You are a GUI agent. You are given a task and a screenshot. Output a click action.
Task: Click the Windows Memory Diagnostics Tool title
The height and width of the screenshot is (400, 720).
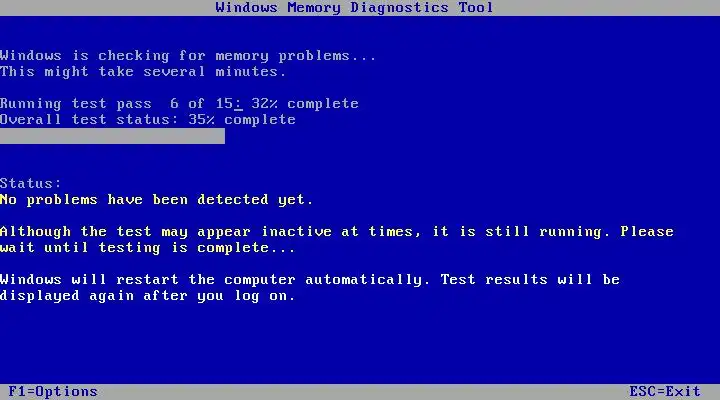point(354,7)
